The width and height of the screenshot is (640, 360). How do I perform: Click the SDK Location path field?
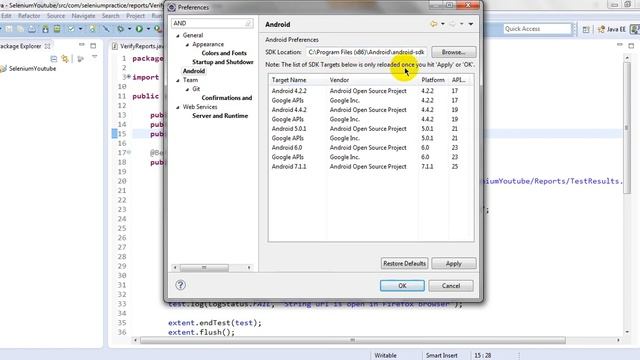point(366,52)
